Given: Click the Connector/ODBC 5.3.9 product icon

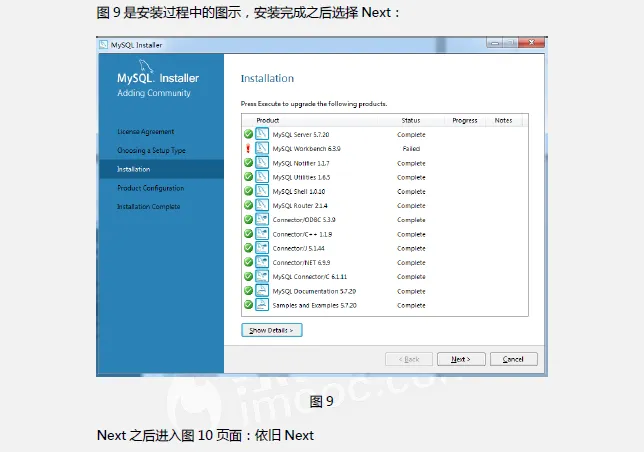Looking at the screenshot, I should 262,219.
